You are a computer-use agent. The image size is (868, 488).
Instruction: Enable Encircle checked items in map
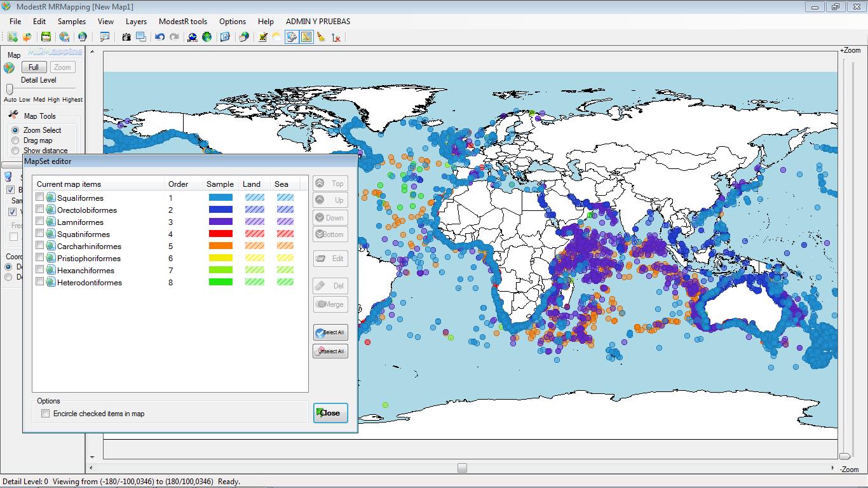[x=45, y=414]
